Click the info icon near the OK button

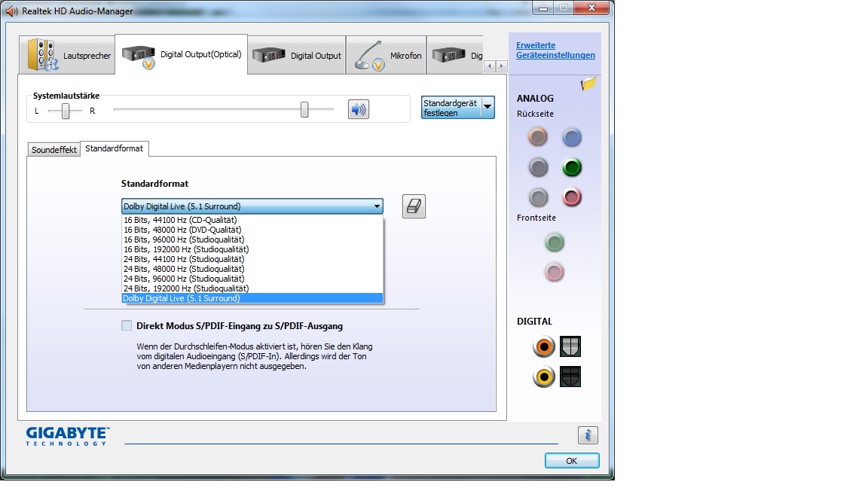588,435
